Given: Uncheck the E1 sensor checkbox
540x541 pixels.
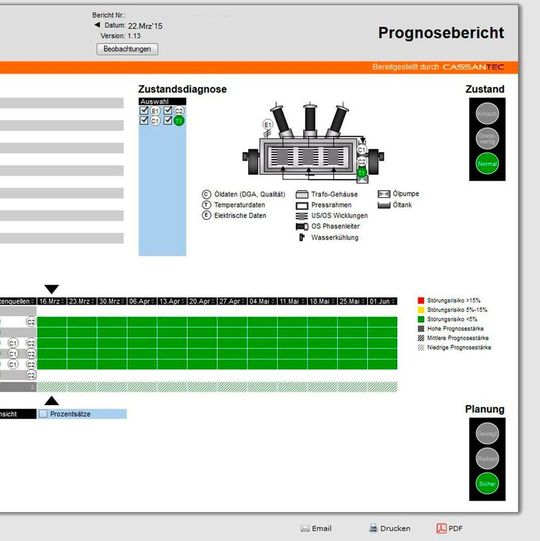Looking at the screenshot, I should point(144,110).
